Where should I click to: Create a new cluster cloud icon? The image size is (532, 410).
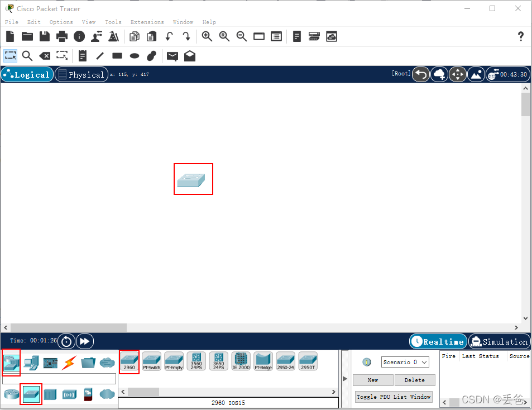[x=439, y=74]
